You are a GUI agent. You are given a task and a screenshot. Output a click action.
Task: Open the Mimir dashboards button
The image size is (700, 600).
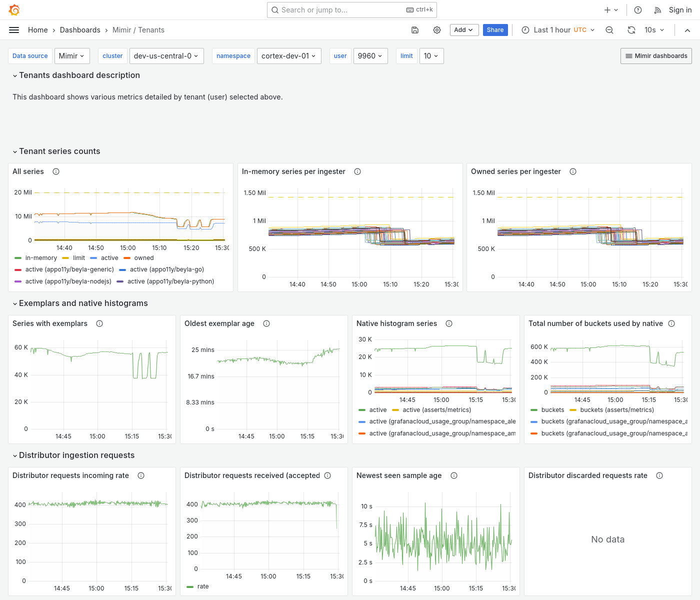tap(656, 55)
